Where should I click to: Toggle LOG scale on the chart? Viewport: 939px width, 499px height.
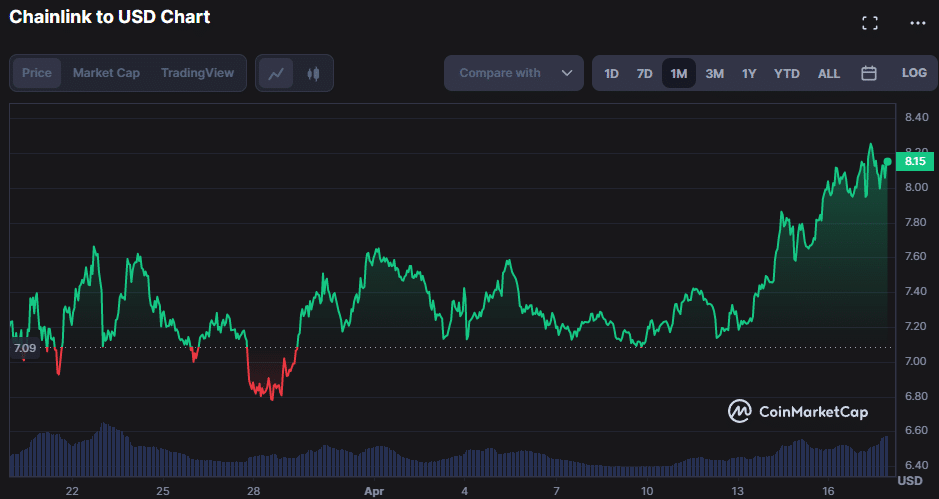(914, 73)
